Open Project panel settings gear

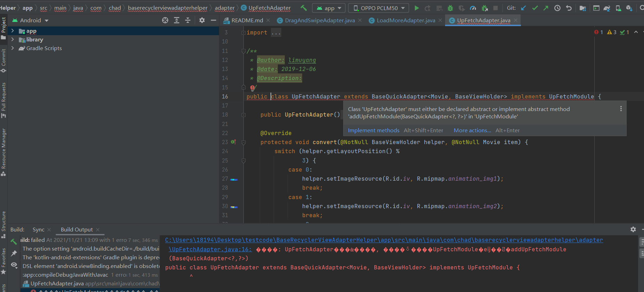tap(202, 20)
